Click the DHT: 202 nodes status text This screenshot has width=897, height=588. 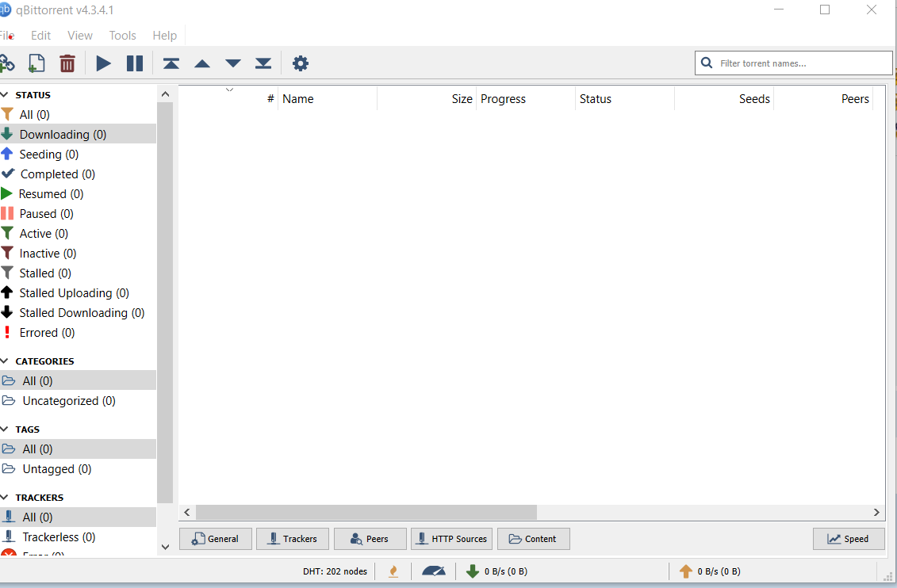click(x=335, y=571)
